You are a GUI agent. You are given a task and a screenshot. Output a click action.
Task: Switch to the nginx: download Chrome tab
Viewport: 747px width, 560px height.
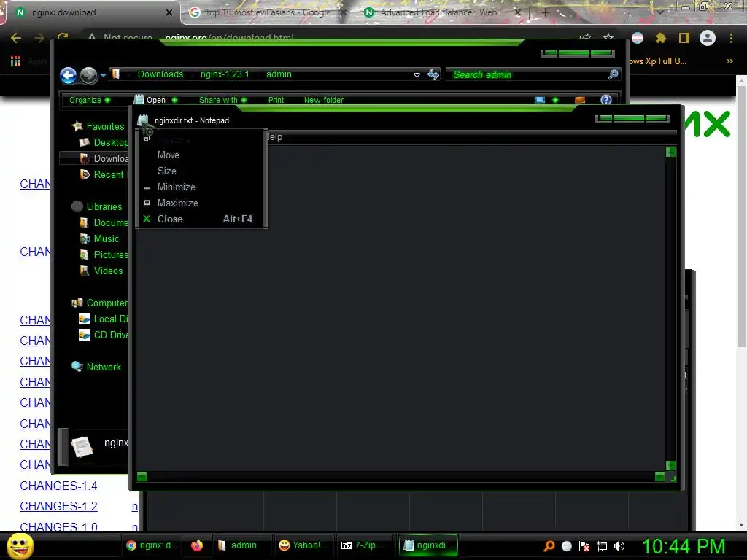(x=92, y=12)
